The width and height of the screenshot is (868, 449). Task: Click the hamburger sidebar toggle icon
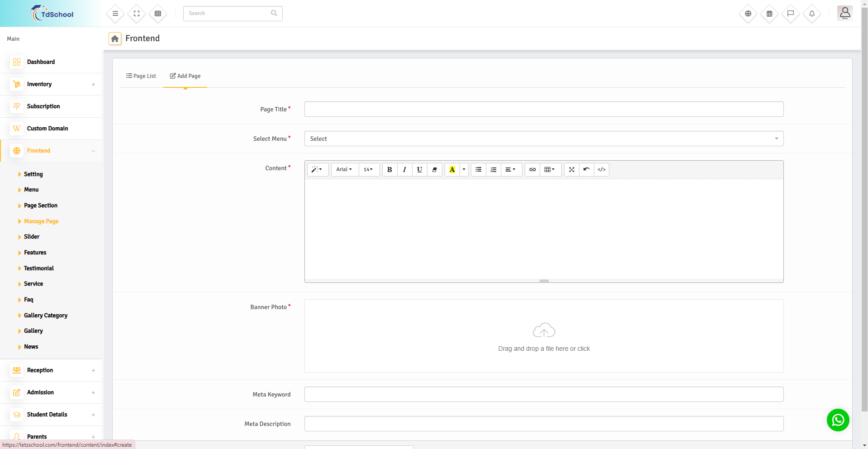pos(115,14)
